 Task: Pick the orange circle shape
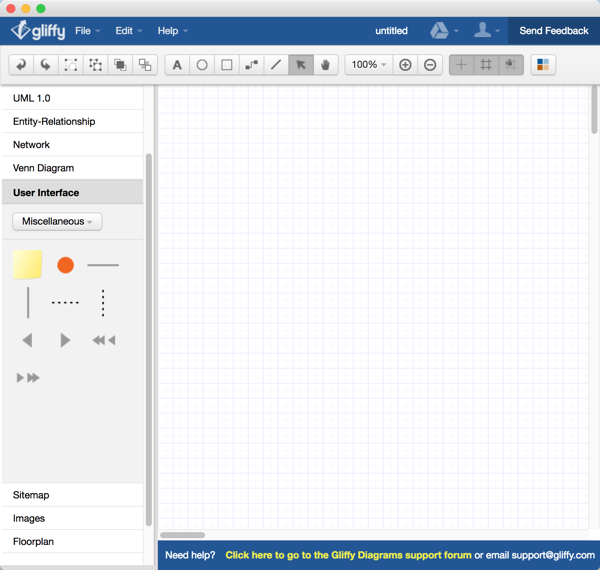pyautogui.click(x=65, y=265)
